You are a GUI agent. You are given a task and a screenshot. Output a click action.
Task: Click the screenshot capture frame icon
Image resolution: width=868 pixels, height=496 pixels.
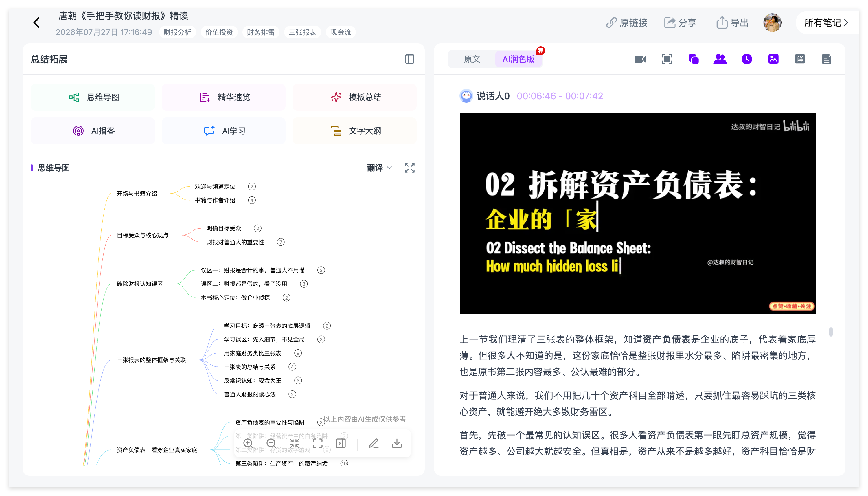click(667, 59)
